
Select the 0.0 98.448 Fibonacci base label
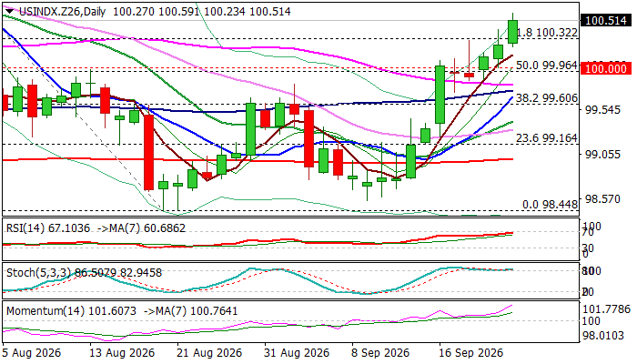[550, 205]
